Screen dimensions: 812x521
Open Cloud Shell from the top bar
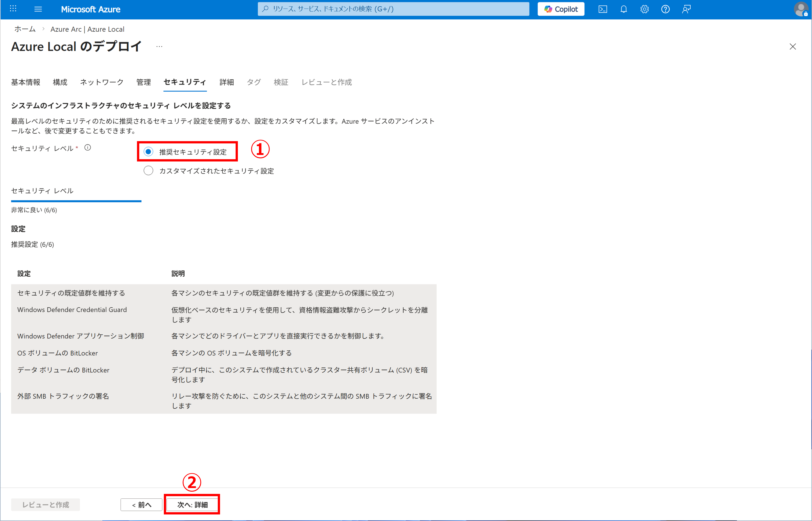coord(602,9)
